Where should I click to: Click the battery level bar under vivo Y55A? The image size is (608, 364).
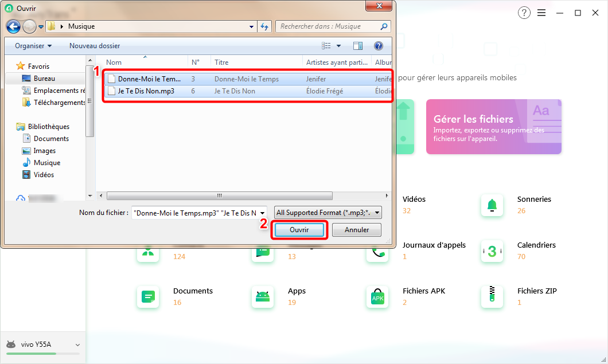(43, 354)
